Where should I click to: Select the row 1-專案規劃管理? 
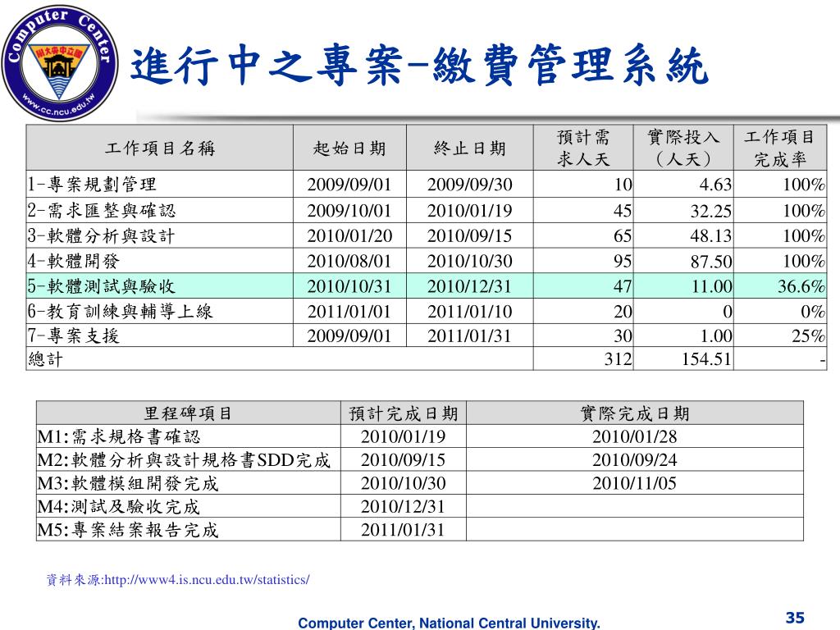pyautogui.click(x=427, y=185)
